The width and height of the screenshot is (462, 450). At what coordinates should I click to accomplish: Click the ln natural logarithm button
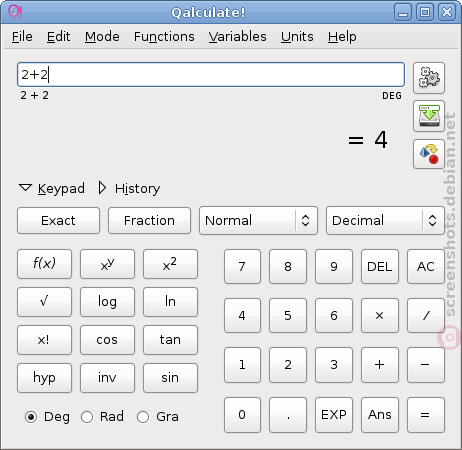coord(170,302)
